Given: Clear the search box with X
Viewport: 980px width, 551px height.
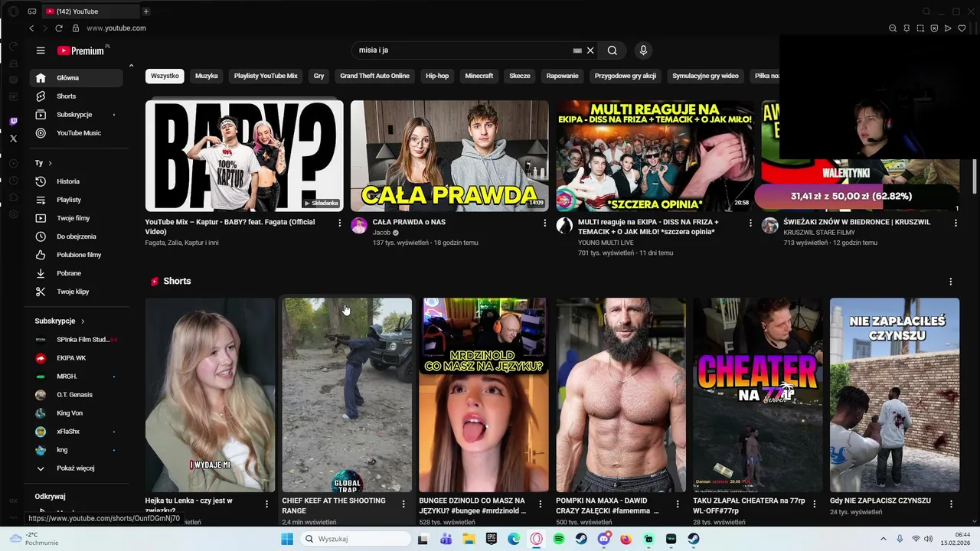Looking at the screenshot, I should (590, 51).
